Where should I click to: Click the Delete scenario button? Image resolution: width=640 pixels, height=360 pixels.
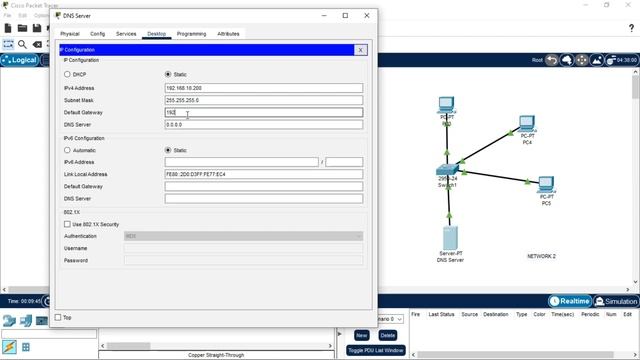[x=387, y=336]
